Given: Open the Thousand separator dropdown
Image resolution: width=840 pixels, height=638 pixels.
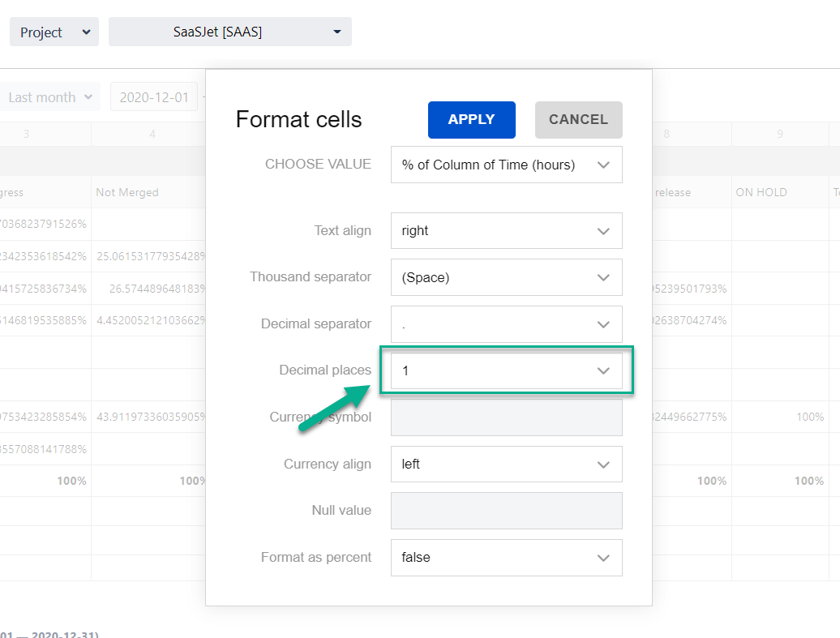Looking at the screenshot, I should coord(506,277).
